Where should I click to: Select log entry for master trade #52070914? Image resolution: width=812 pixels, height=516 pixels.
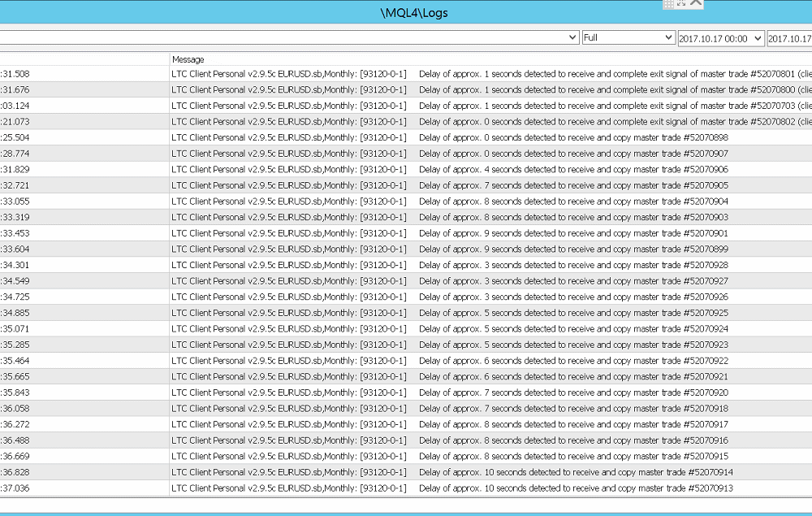[406, 472]
